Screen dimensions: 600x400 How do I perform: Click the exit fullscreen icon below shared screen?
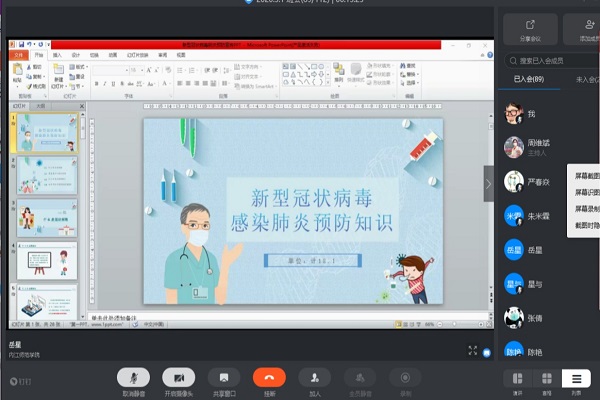[473, 350]
